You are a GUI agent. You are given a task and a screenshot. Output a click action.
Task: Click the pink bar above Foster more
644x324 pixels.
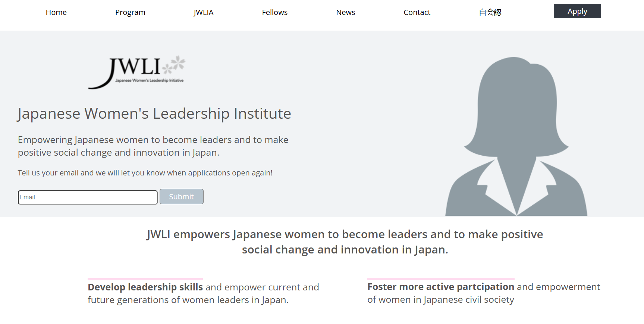440,278
